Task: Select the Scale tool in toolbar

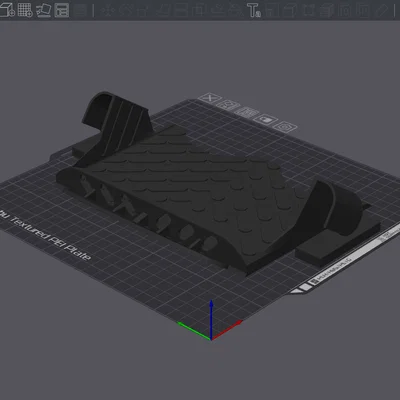Action: pos(143,10)
